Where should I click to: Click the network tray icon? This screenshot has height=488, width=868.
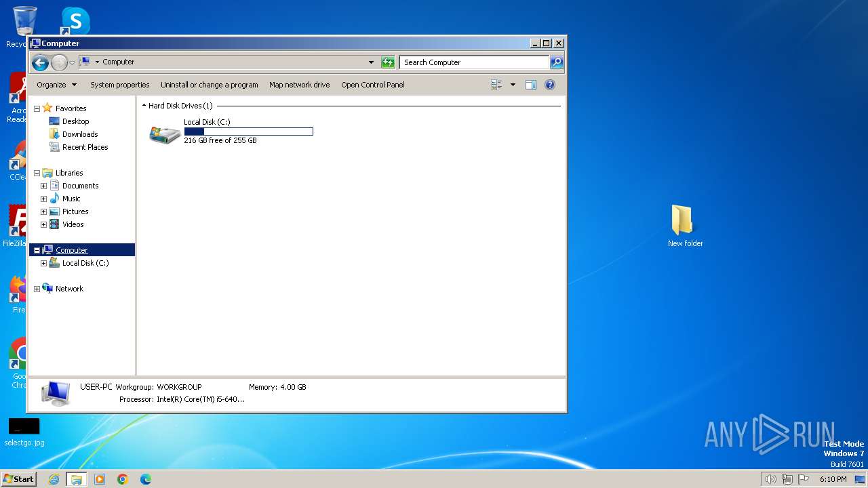(x=787, y=479)
